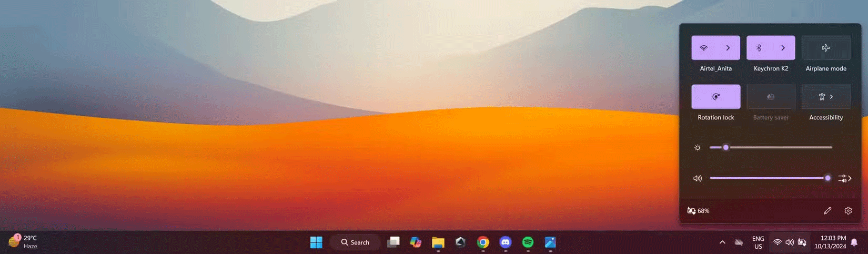Open the dark polygon-shaped app on taskbar
The height and width of the screenshot is (254, 868).
(460, 242)
